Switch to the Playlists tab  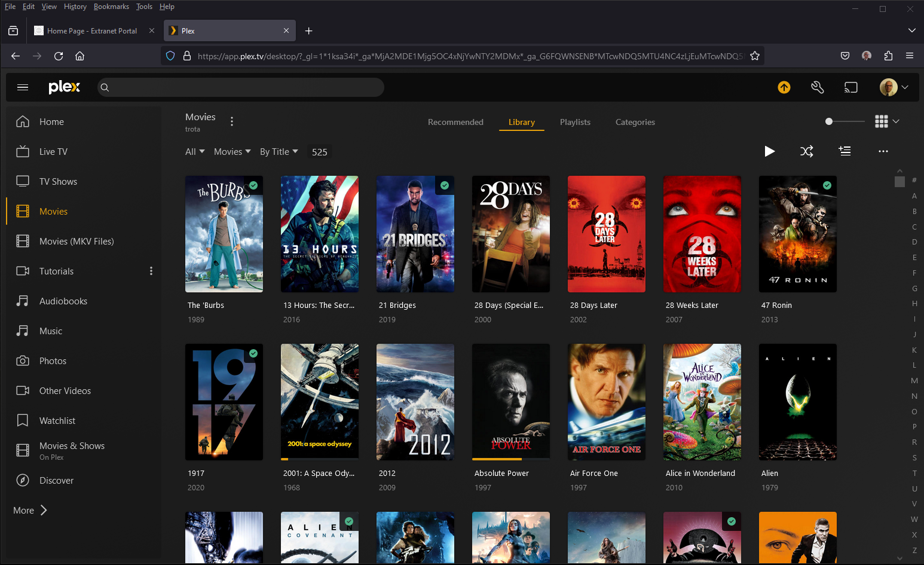575,122
